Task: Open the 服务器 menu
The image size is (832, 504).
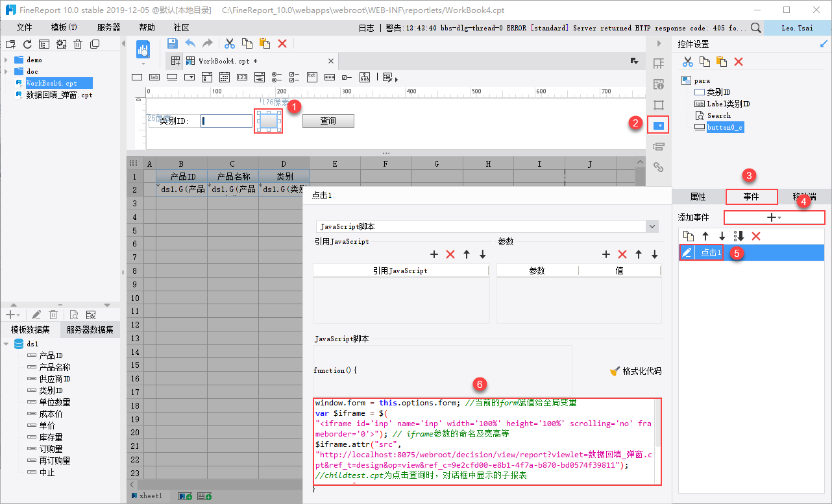Action: click(x=108, y=28)
